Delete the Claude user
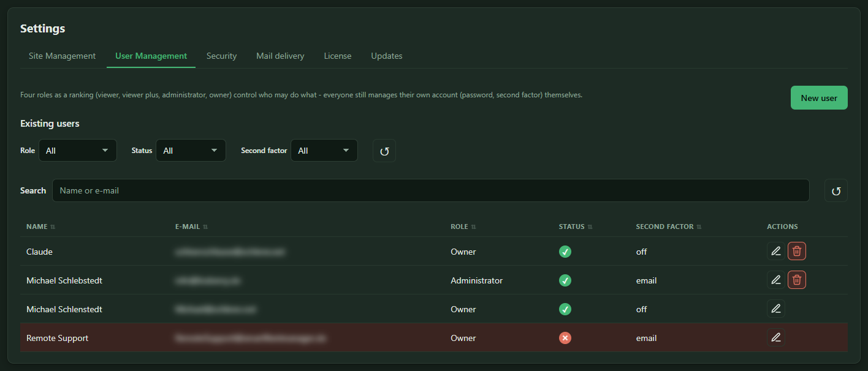868x371 pixels. coord(797,251)
